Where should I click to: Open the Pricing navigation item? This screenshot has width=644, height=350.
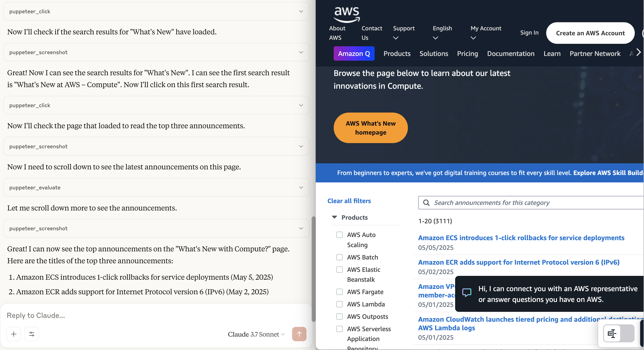(467, 53)
